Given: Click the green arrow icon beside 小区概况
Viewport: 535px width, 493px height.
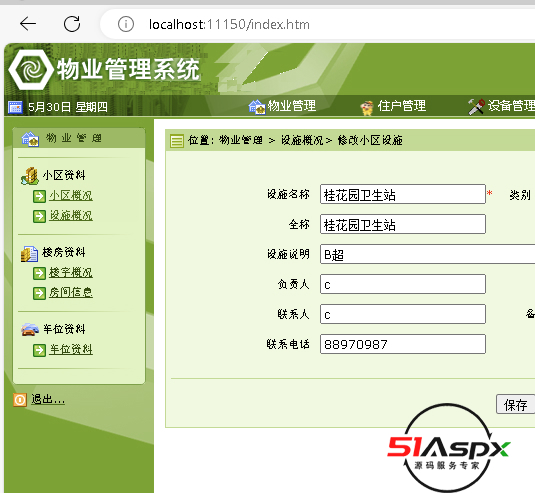Looking at the screenshot, I should point(39,196).
